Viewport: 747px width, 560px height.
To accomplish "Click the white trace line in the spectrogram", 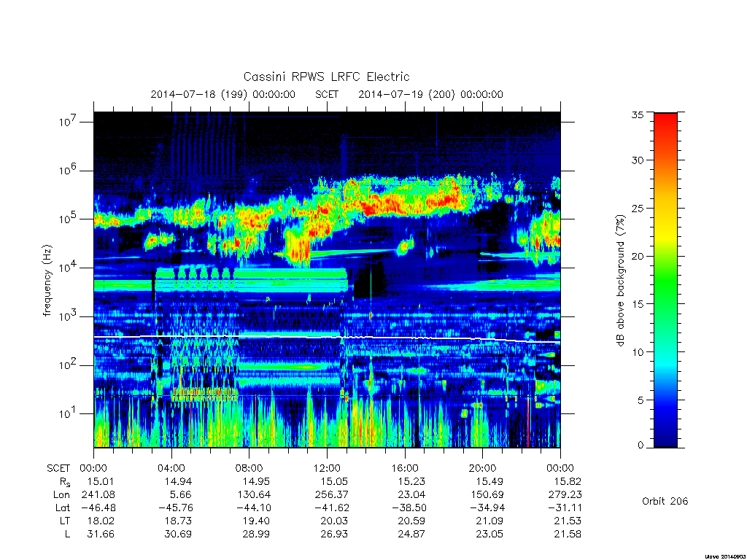I will (327, 338).
